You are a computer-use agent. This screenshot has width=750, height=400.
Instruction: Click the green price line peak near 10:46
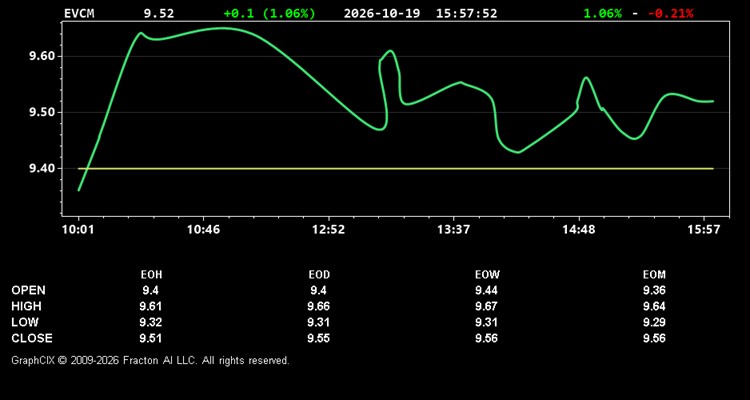[222, 28]
